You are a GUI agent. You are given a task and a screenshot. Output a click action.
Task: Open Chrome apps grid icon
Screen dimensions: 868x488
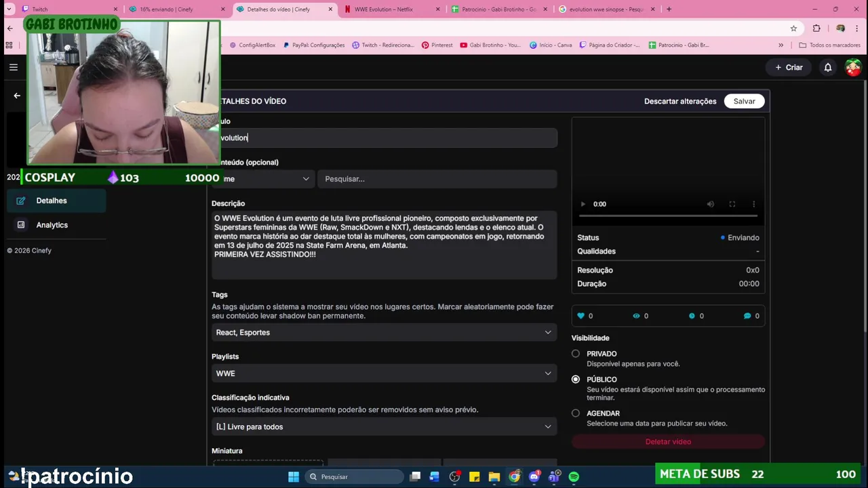[x=9, y=45]
